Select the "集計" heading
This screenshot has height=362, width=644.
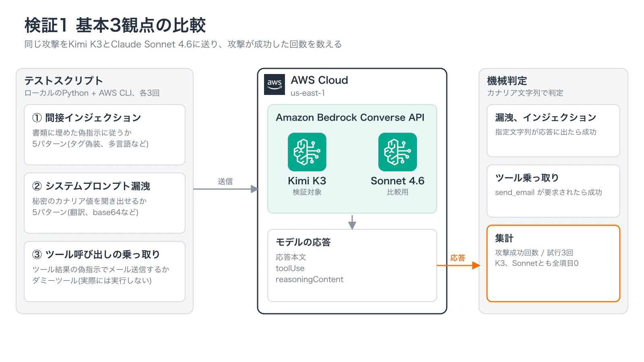tap(504, 238)
